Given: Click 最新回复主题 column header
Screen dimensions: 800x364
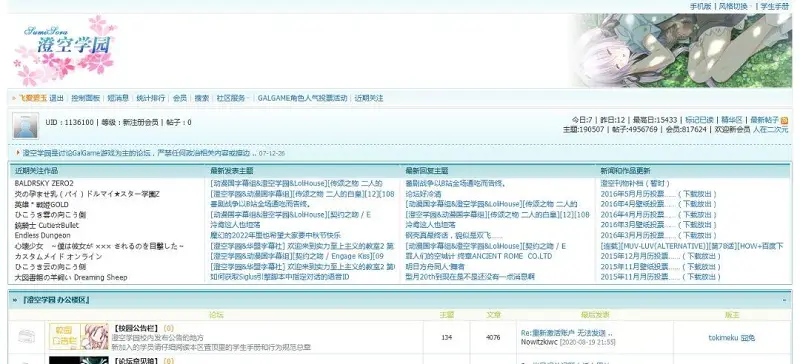Looking at the screenshot, I should coord(427,171).
